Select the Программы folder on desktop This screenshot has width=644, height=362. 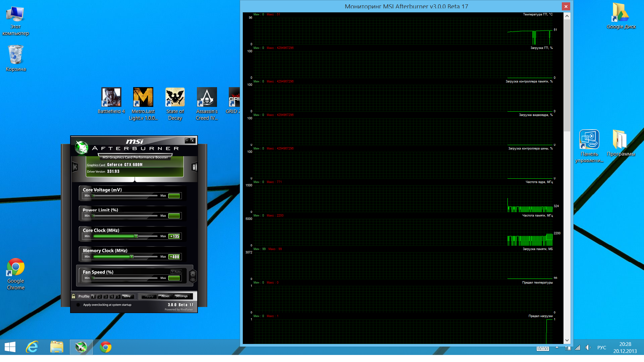point(621,143)
